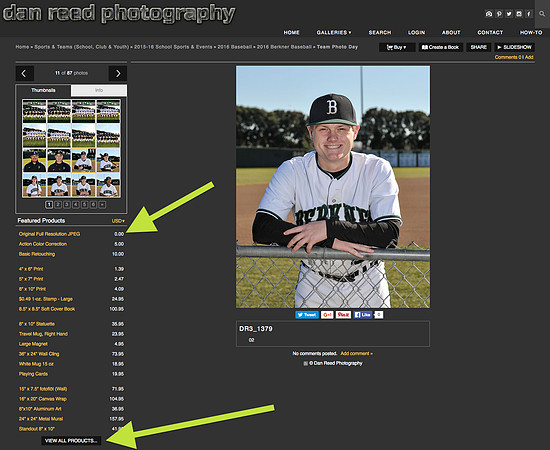Open the SEARCH menu item

380,32
